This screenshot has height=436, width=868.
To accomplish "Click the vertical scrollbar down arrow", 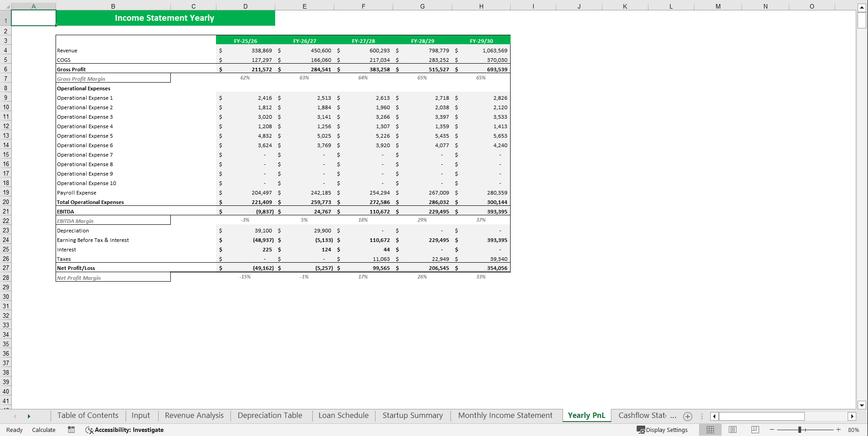I will tap(862, 405).
